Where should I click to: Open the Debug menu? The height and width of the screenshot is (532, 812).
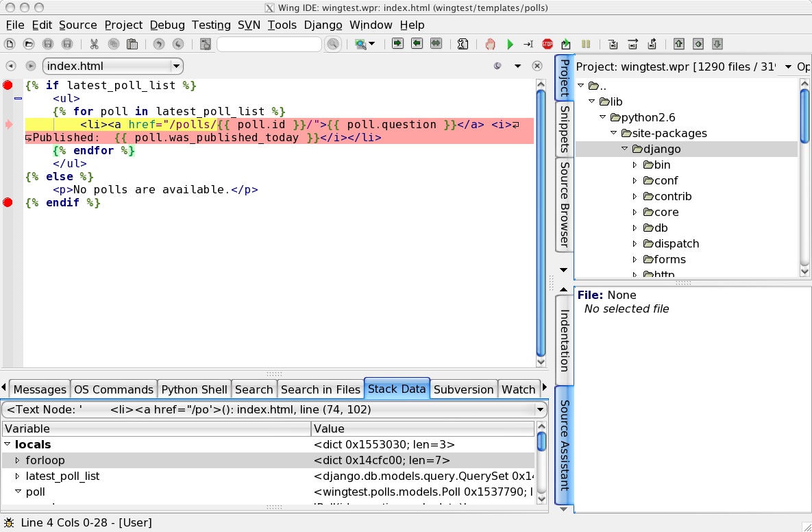pyautogui.click(x=167, y=25)
